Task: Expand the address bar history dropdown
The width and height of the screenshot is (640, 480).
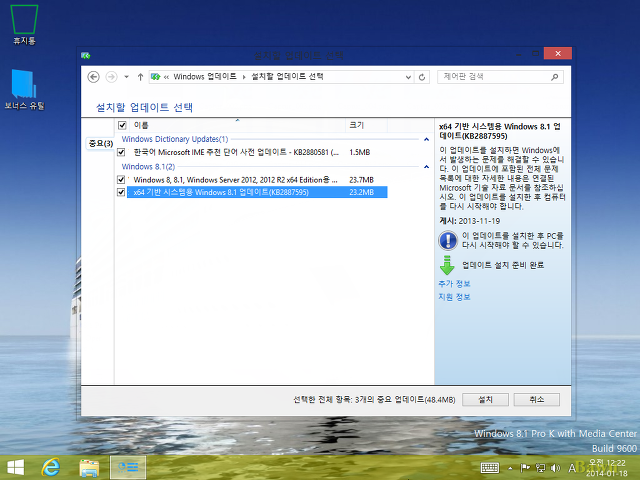Action: (408, 77)
